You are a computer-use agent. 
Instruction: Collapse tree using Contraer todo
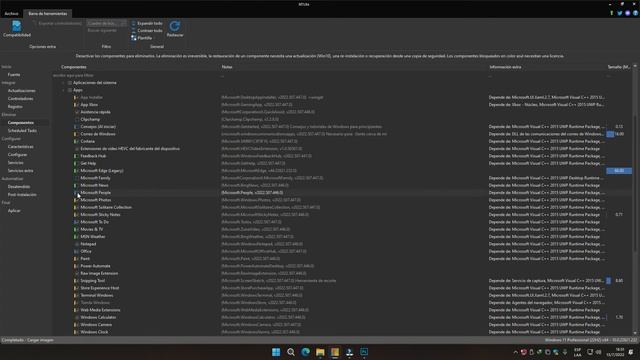147,31
